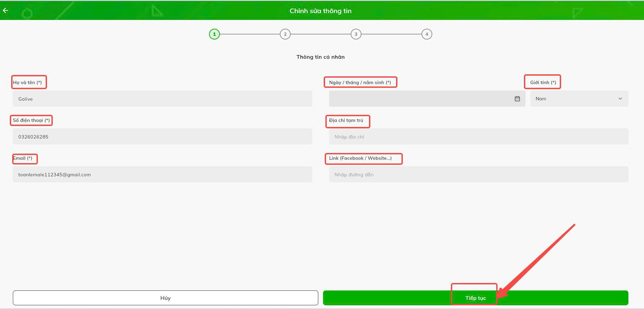This screenshot has height=309, width=644.
Task: Click the Hủy cancel button
Action: click(x=165, y=298)
